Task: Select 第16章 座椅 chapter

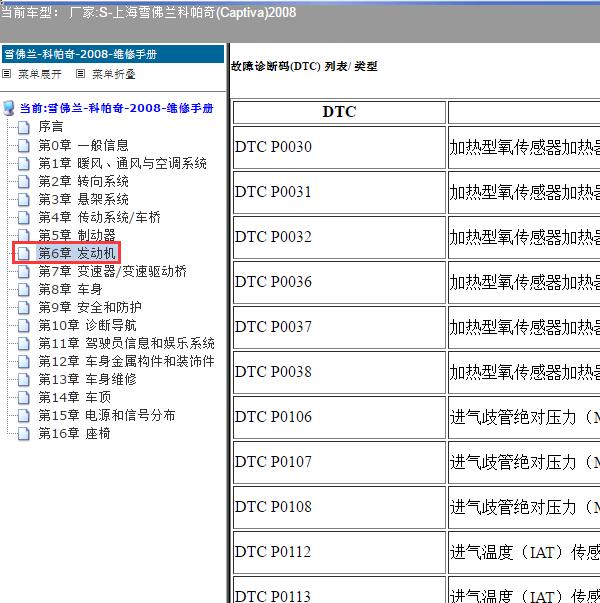Action: pos(75,433)
